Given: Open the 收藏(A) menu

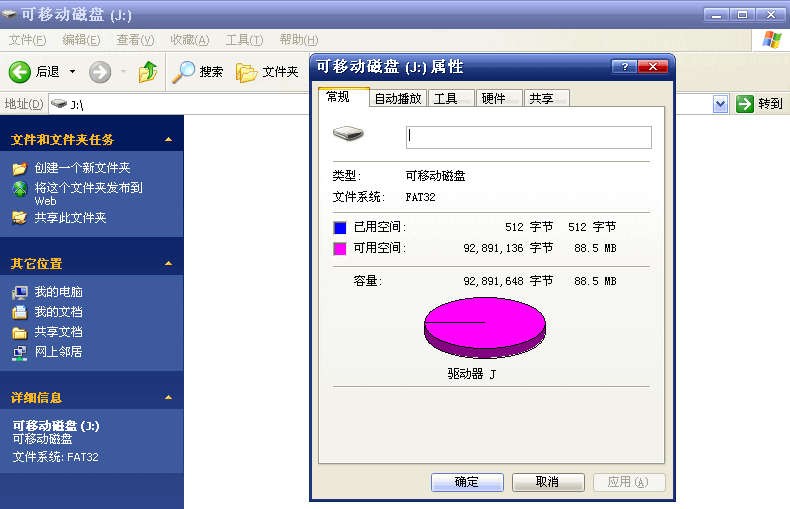Looking at the screenshot, I should 189,40.
